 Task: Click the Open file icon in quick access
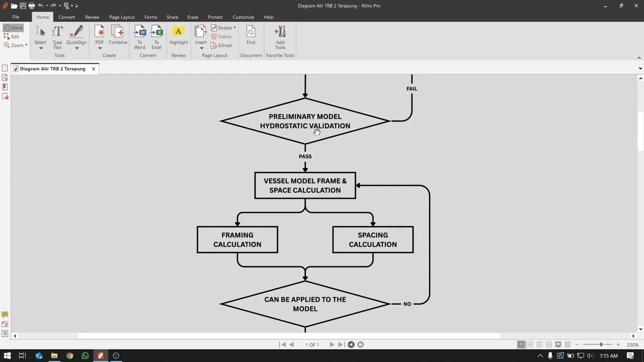[x=14, y=6]
